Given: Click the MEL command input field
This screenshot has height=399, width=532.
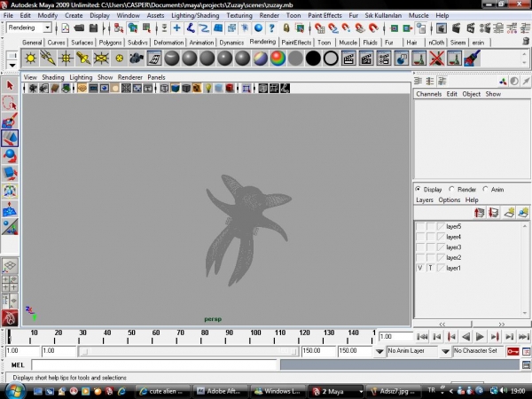Looking at the screenshot, I should click(154, 365).
